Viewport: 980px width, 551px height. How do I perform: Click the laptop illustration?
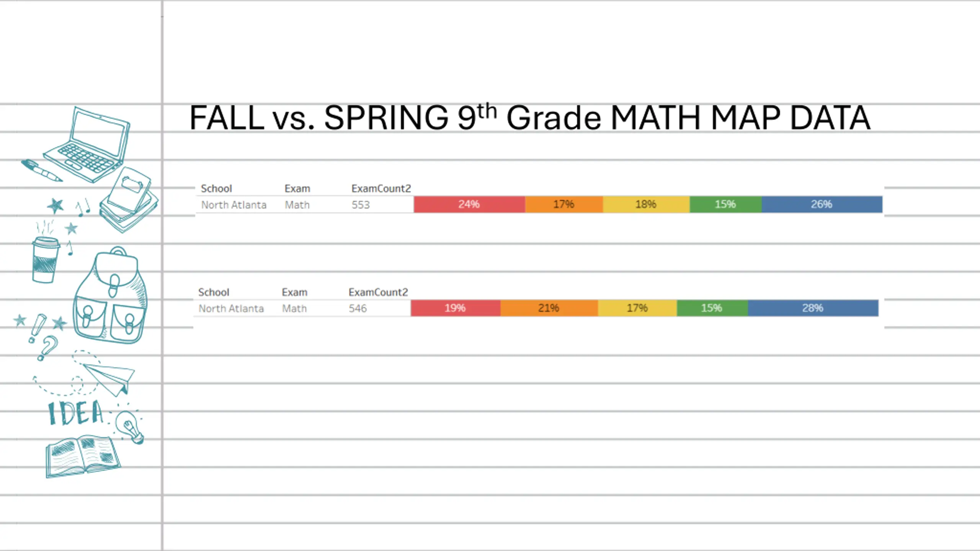(87, 144)
